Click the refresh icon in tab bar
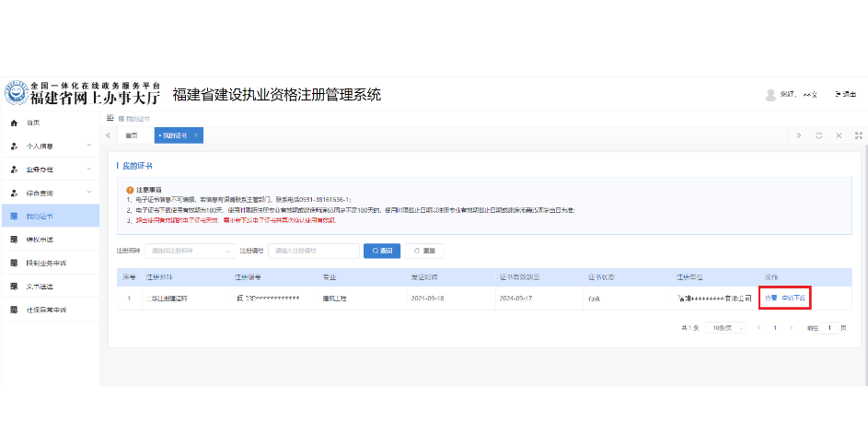 818,135
